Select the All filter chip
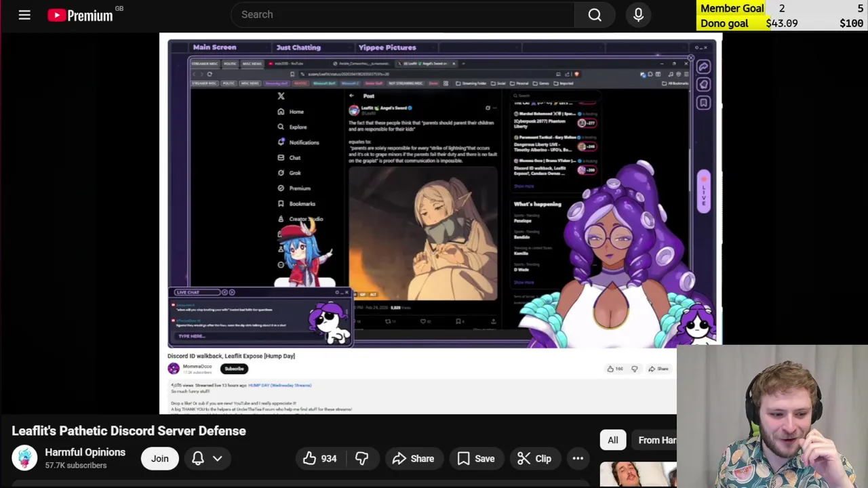 point(613,441)
